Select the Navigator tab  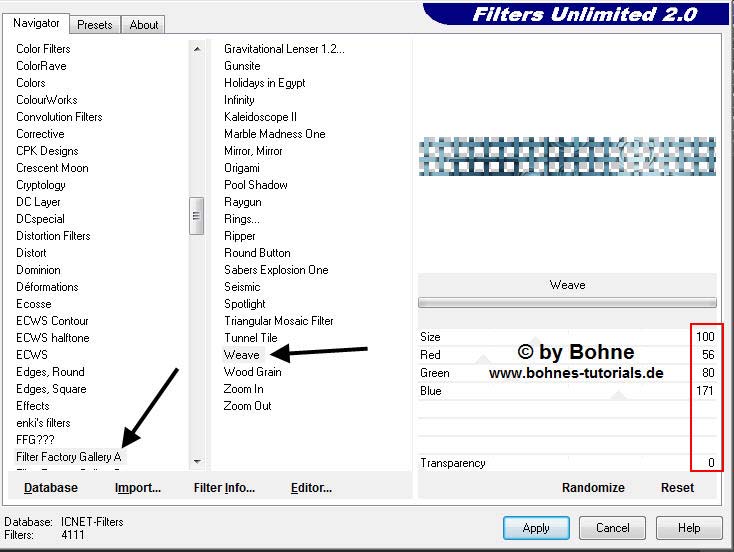pos(37,23)
